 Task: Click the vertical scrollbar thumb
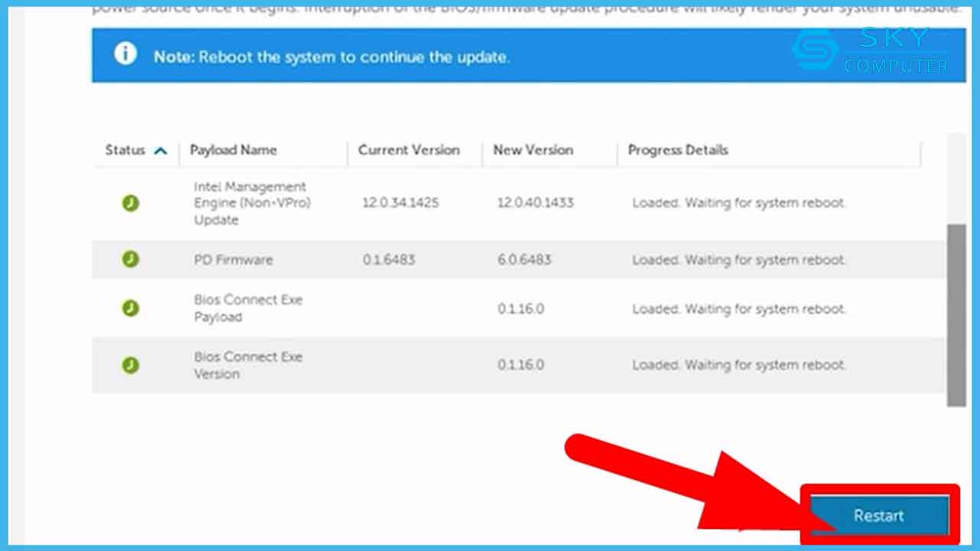(956, 315)
